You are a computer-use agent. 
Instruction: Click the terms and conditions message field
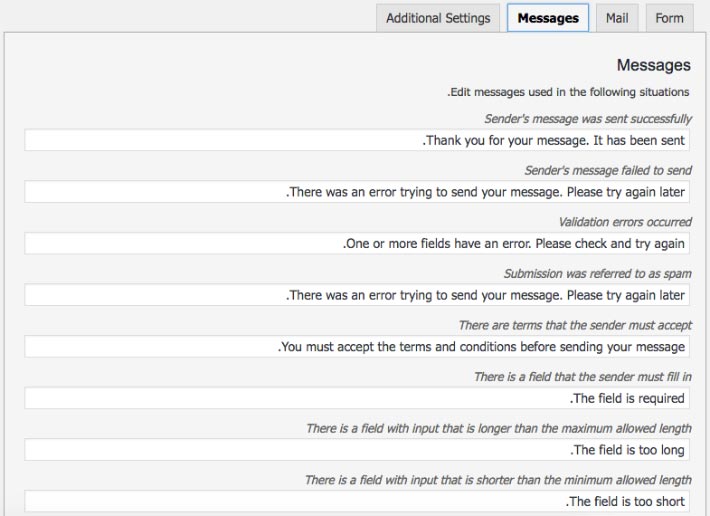point(357,347)
